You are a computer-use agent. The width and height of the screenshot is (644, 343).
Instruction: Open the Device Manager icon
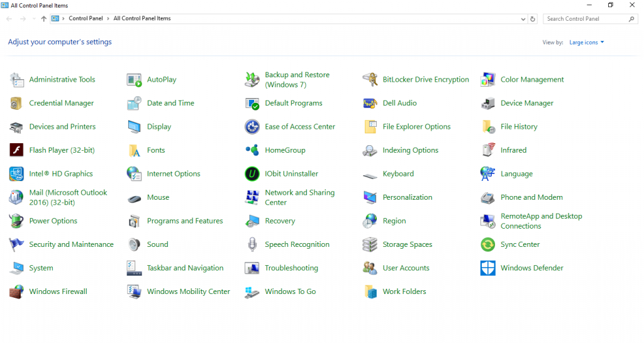(488, 103)
